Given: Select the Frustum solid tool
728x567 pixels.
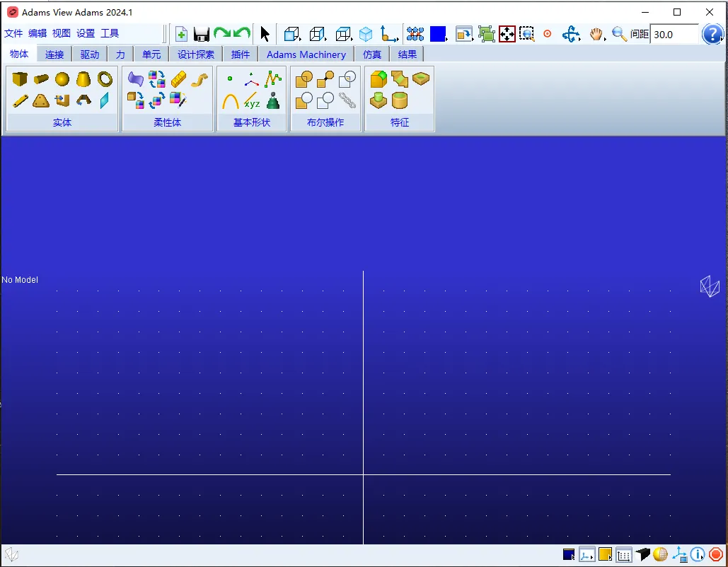Looking at the screenshot, I should coord(83,79).
